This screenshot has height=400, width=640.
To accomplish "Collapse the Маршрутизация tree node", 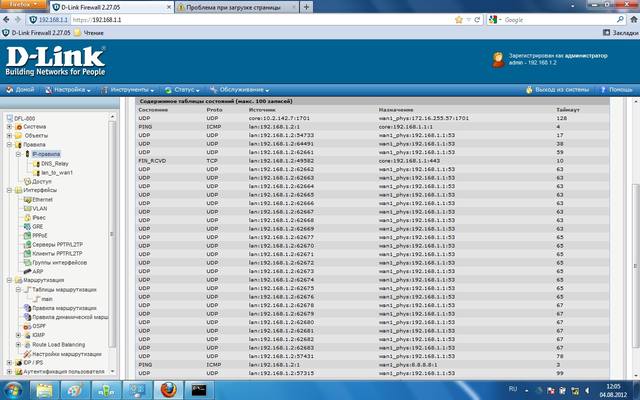I will coord(9,280).
